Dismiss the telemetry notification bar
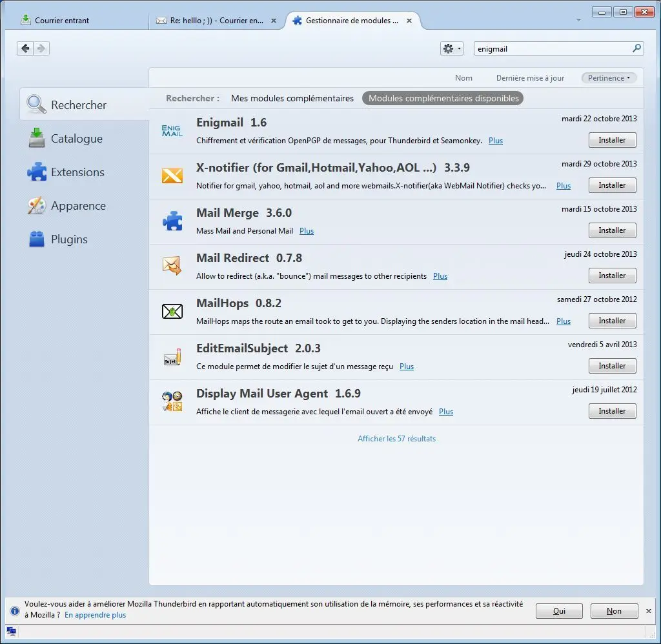661x644 pixels. [648, 610]
